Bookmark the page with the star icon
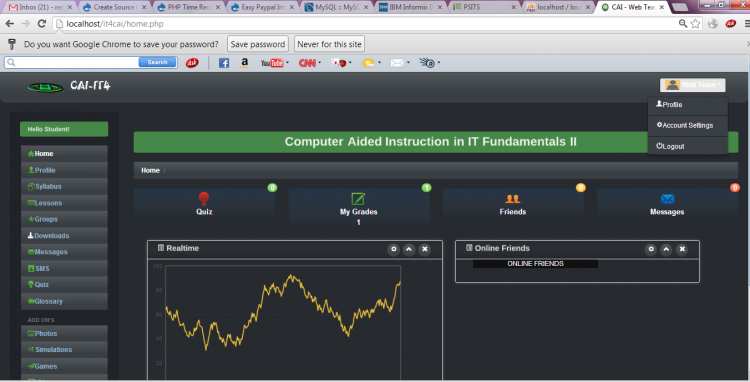The width and height of the screenshot is (750, 382). 695,23
